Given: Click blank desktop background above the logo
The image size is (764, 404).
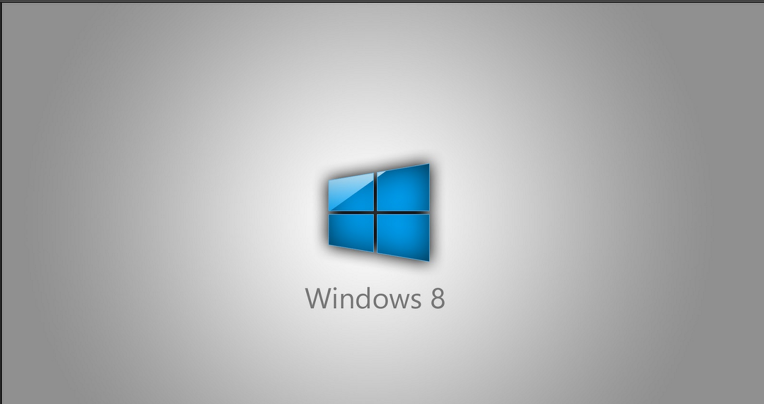Looking at the screenshot, I should pos(380,80).
